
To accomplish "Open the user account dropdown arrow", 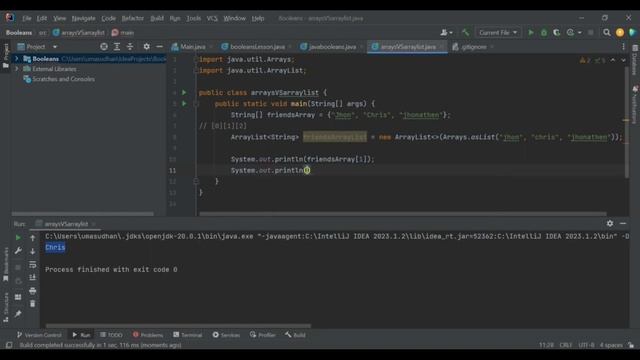I will 451,33.
